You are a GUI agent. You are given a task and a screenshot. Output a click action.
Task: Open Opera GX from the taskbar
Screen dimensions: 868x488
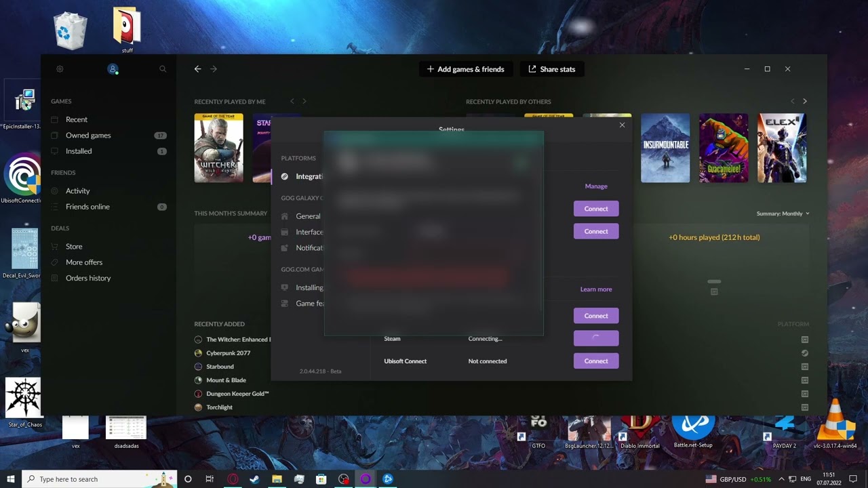(233, 479)
